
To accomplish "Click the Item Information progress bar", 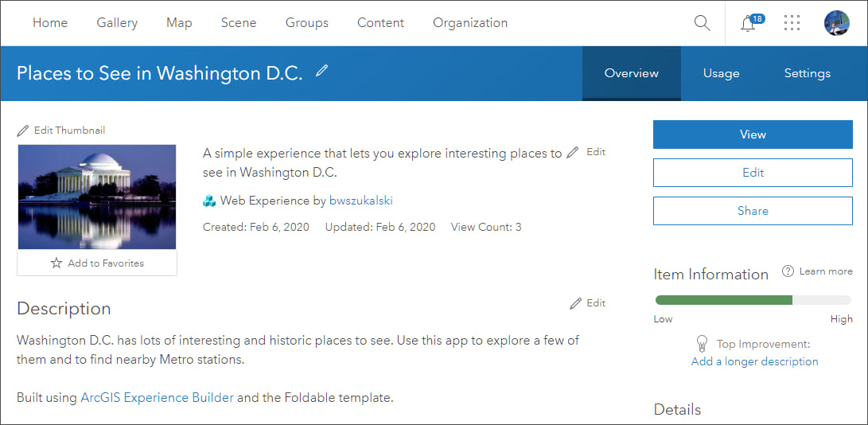I will (x=753, y=300).
